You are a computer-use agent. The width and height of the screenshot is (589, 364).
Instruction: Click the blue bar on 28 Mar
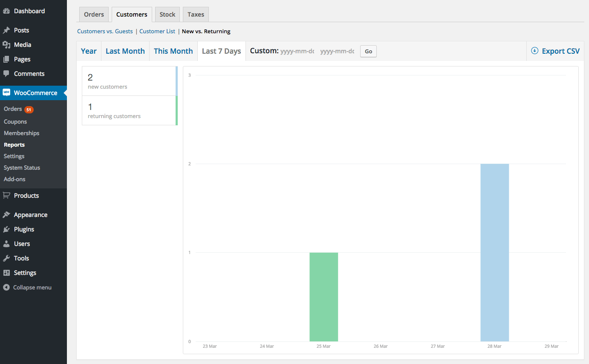[494, 252]
